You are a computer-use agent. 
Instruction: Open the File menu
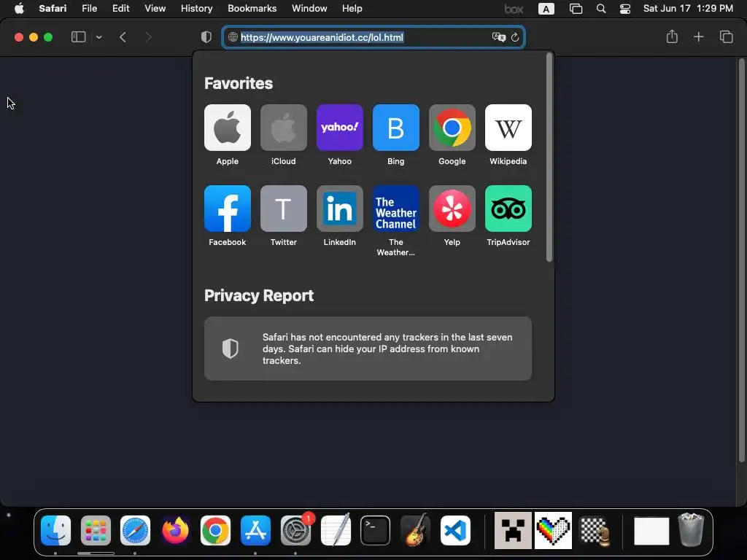coord(89,9)
